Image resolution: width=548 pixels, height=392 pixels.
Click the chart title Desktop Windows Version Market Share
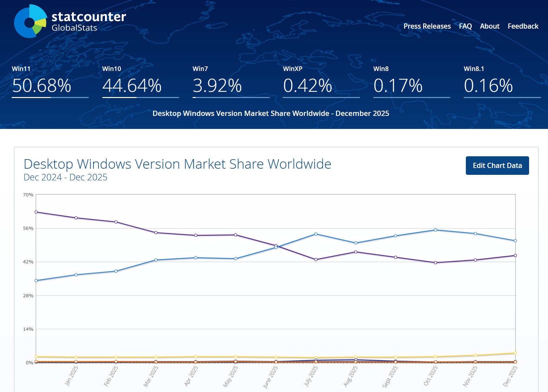(178, 164)
